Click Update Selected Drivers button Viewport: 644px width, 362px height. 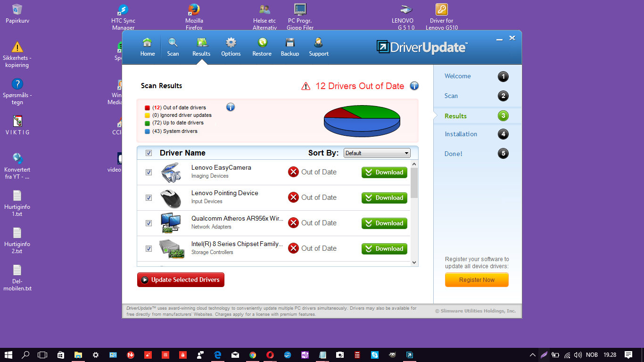(x=181, y=280)
